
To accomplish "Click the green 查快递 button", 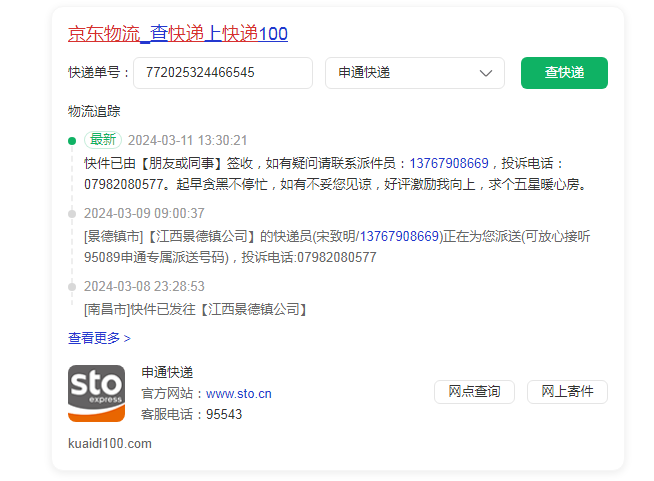I will pyautogui.click(x=564, y=73).
